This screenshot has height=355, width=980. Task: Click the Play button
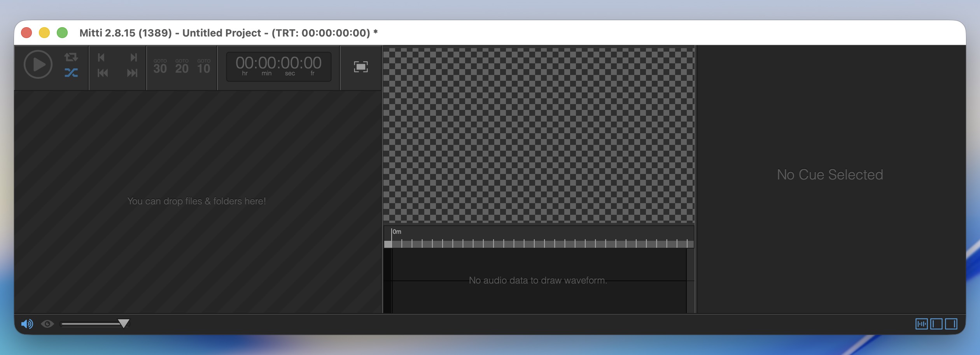point(38,66)
